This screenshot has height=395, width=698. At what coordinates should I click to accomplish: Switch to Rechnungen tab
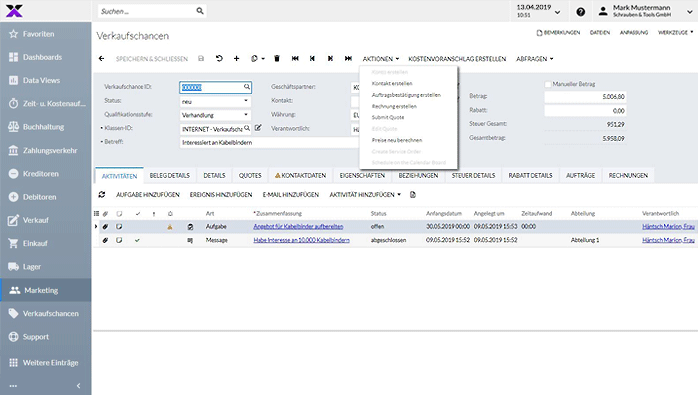click(x=628, y=175)
